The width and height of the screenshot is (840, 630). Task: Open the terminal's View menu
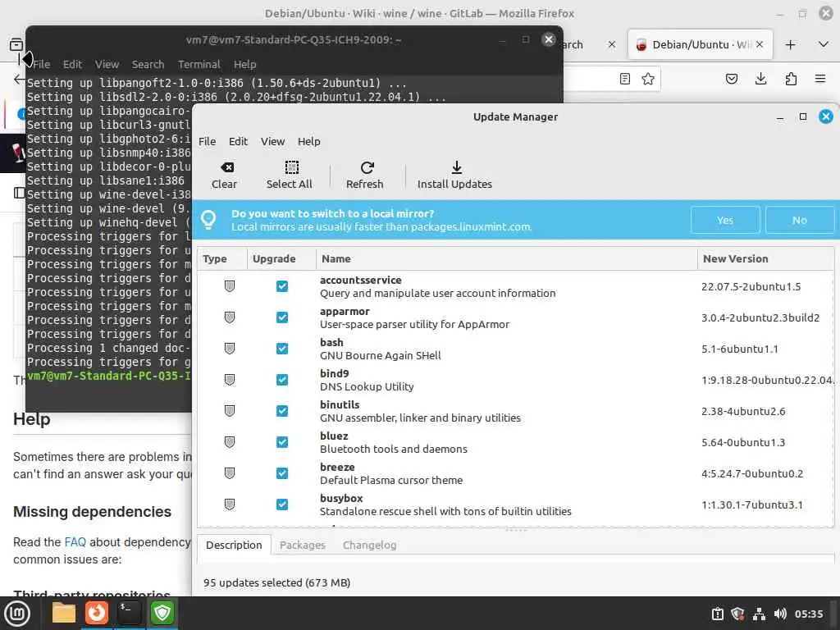coord(107,64)
